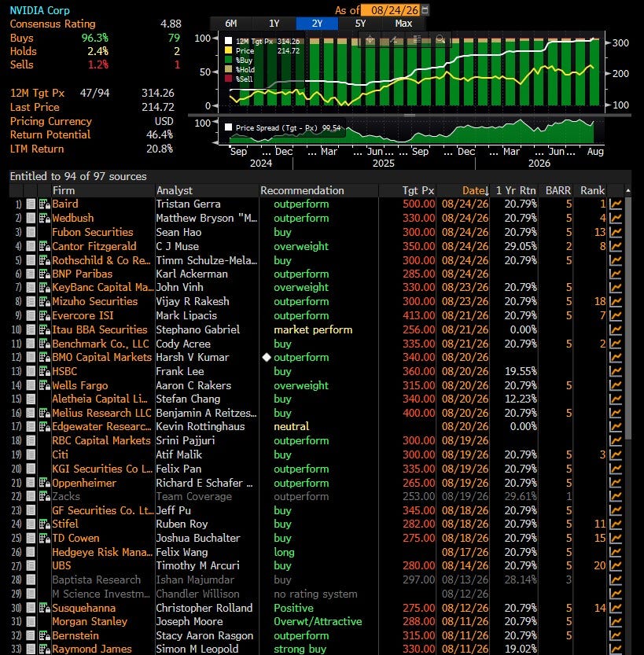Sort the table by Firm column
Viewport: 644px width, 655px height.
64,190
